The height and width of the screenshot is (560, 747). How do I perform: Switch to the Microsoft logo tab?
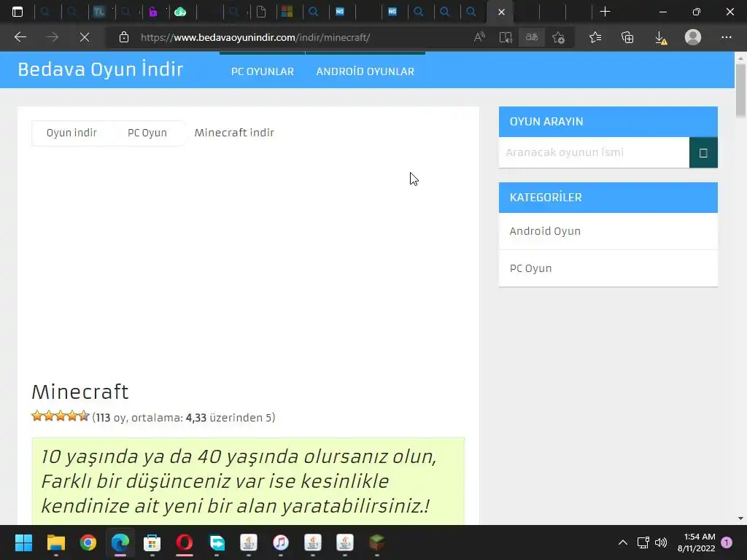coord(287,12)
